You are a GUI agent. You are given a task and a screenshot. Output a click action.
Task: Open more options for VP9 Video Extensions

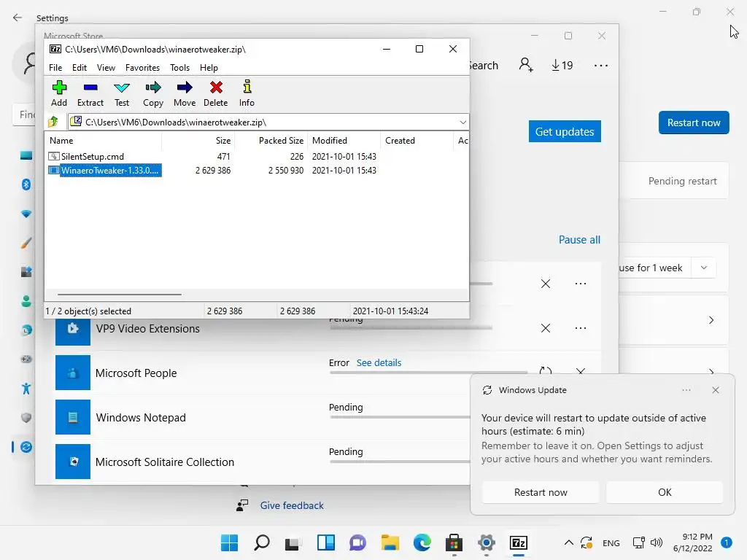(x=580, y=328)
